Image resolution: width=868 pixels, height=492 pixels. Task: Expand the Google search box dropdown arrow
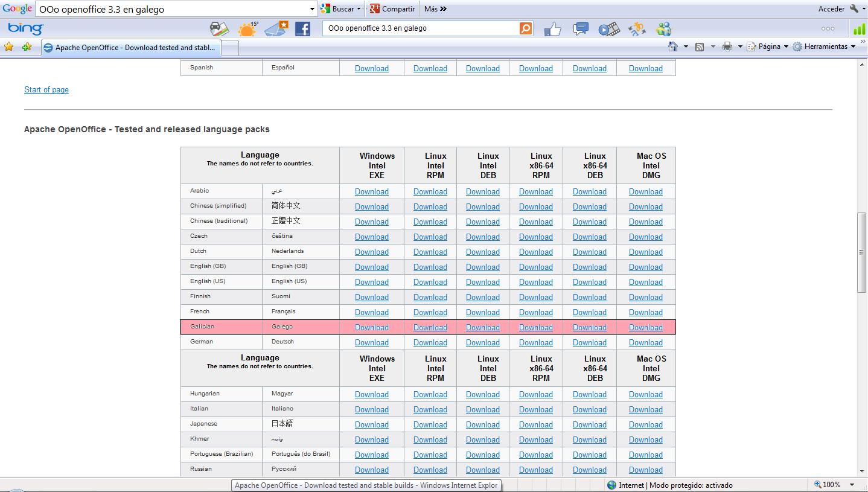point(312,9)
